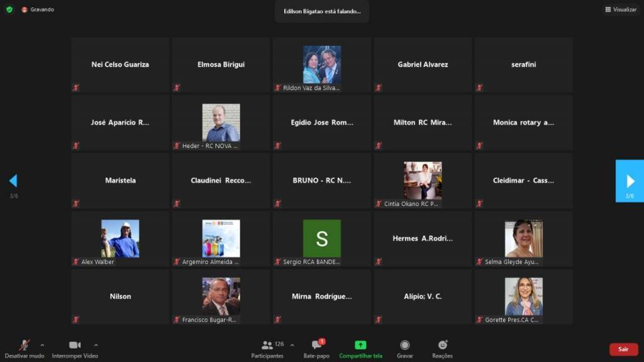Screen dimensions: 644x362
Task: Expand the arrow next to Participantes count
Action: (292, 345)
